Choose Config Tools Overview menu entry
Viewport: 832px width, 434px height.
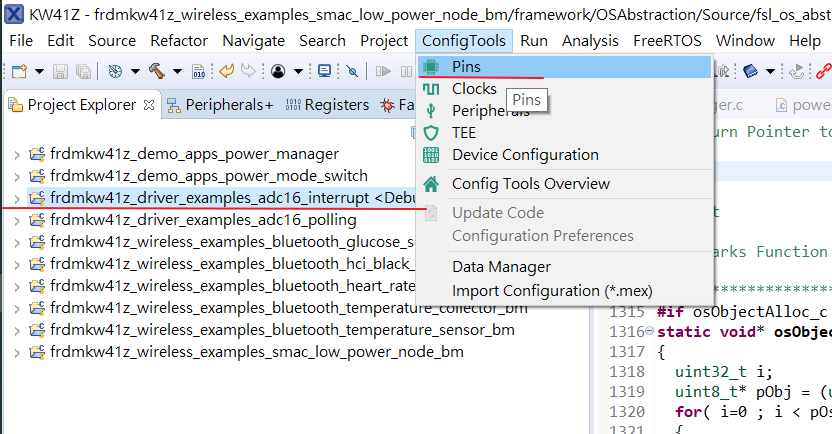click(565, 184)
